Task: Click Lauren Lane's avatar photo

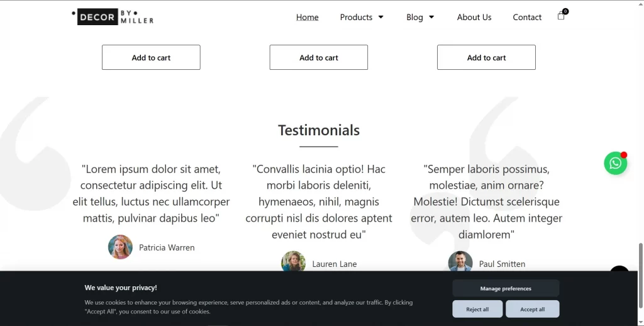Action: (x=293, y=261)
